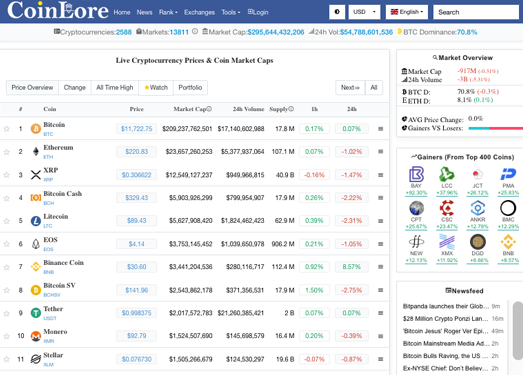Screen dimensions: 523x375
Task: Open the DGD gainer icon
Action: tap(478, 242)
